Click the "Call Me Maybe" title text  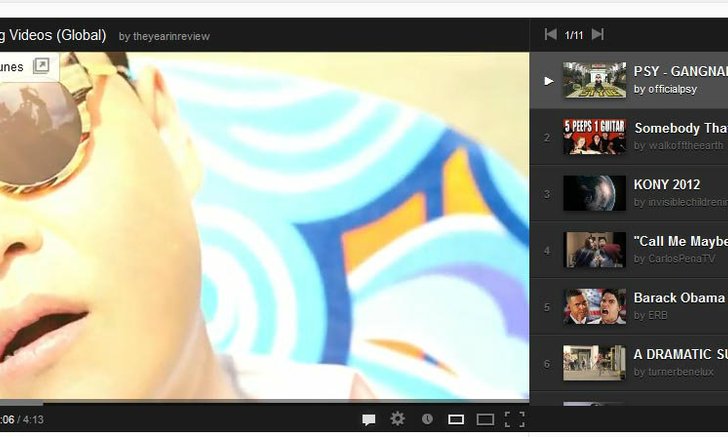click(681, 241)
